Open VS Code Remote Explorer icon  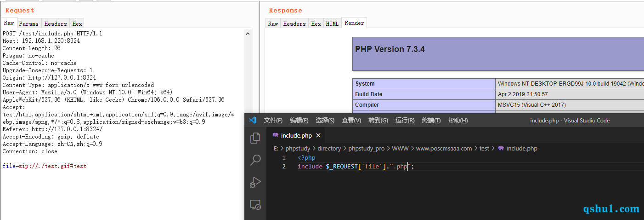255,205
